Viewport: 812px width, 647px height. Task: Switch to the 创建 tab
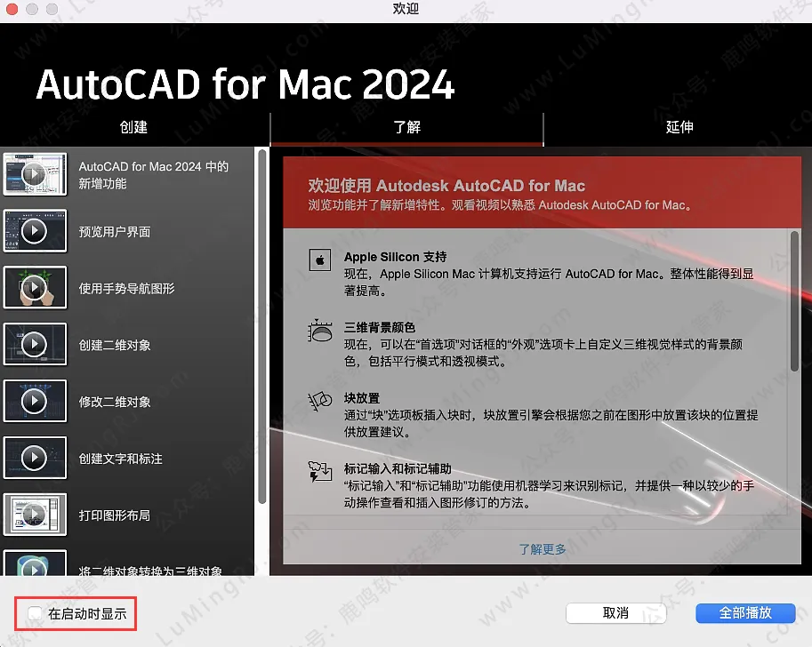coord(133,127)
